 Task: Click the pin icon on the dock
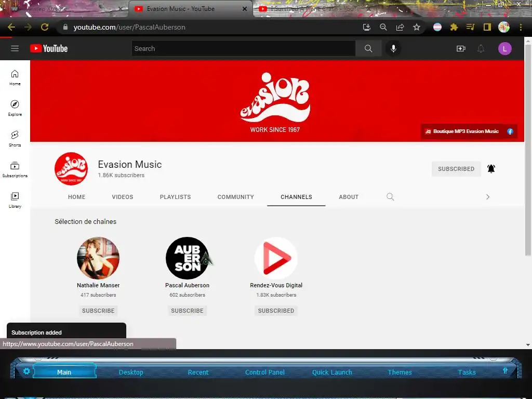pos(505,370)
